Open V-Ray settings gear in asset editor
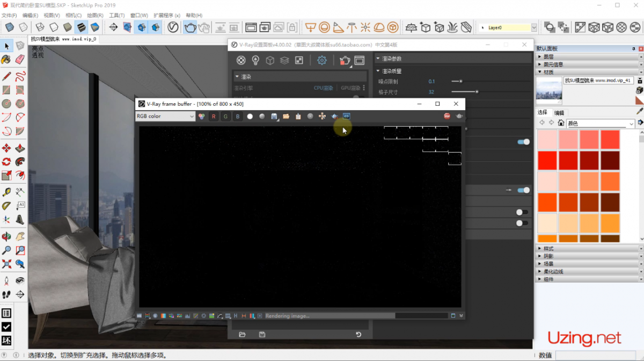The height and width of the screenshot is (361, 644). (x=321, y=60)
